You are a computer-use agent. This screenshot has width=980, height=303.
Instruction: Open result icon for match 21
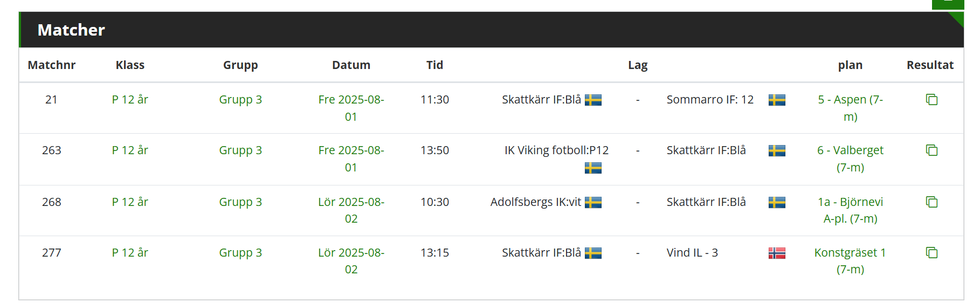tap(931, 100)
